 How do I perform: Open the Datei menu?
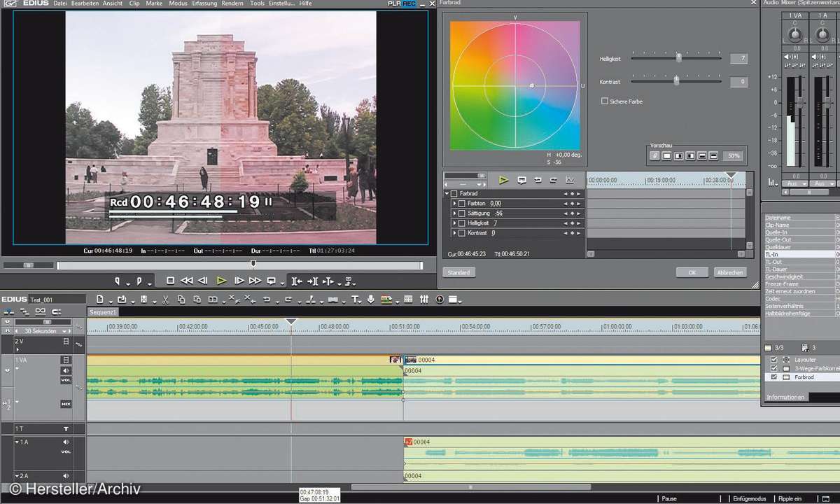coord(60,3)
